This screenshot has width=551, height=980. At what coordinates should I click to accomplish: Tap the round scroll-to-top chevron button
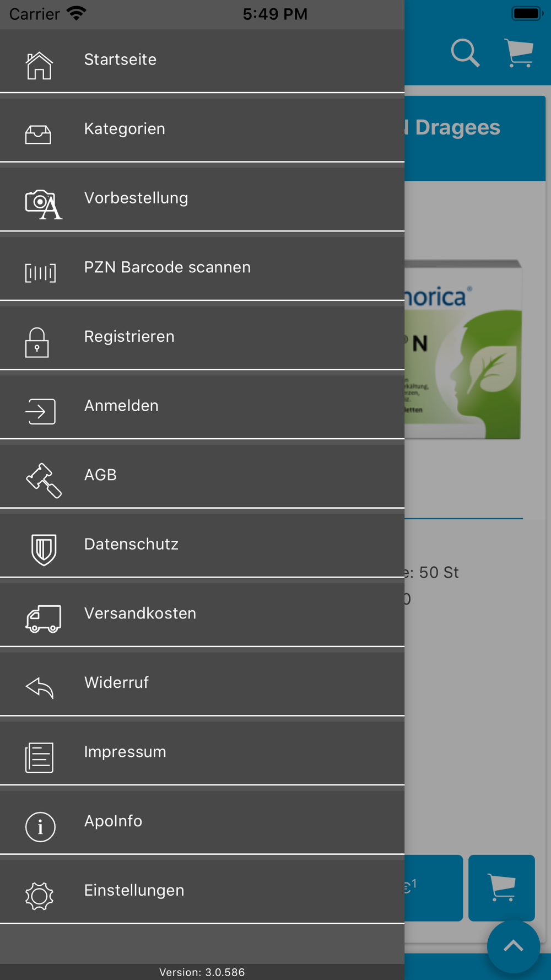(x=514, y=946)
